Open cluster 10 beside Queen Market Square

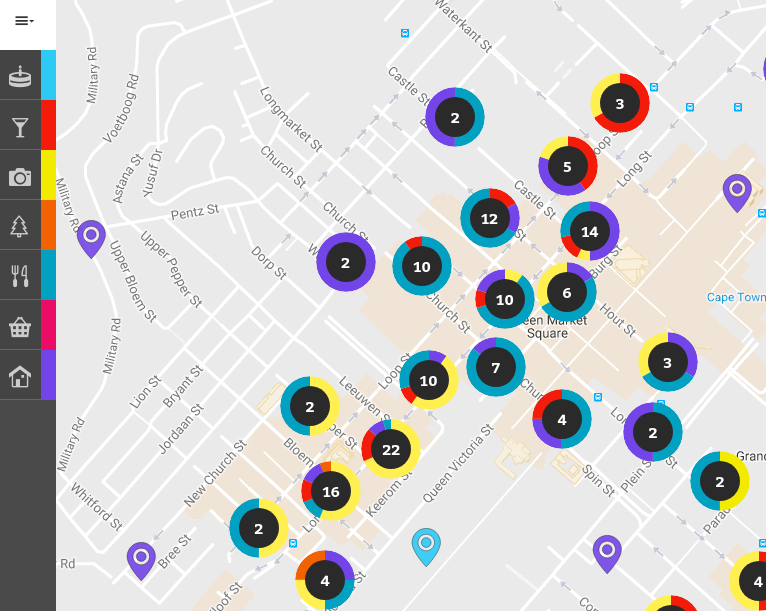[x=504, y=299]
